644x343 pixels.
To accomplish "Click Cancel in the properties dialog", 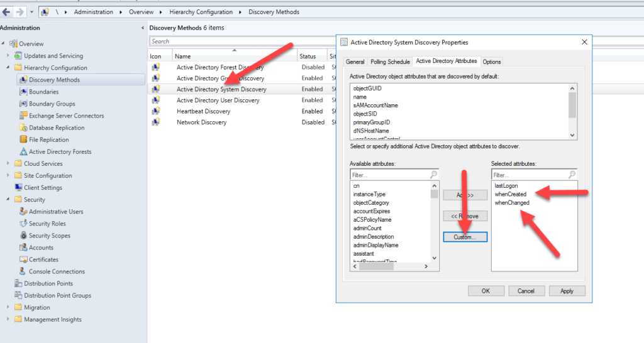I will click(x=526, y=291).
